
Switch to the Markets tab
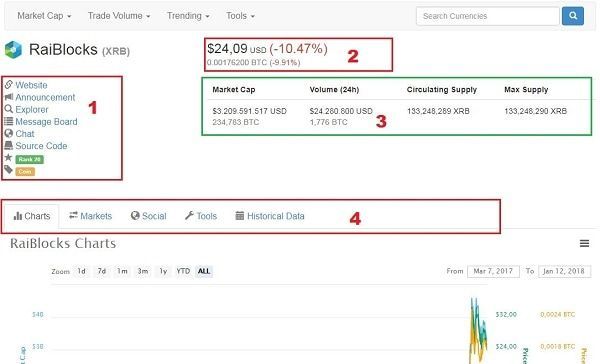(x=90, y=216)
